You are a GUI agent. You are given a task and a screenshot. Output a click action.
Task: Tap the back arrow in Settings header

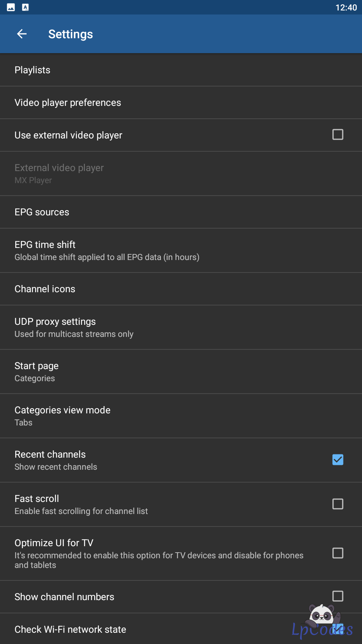(x=22, y=34)
